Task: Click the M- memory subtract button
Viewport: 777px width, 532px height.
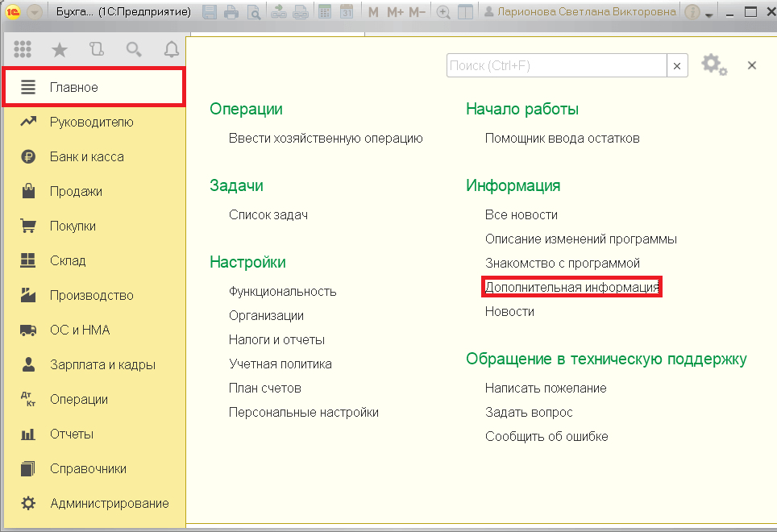Action: (x=417, y=12)
